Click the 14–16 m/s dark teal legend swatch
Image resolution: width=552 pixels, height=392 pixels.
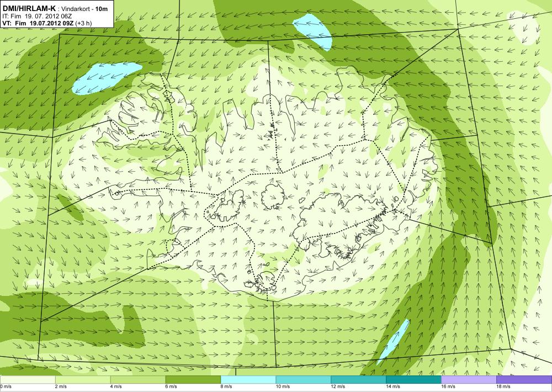coord(413,380)
